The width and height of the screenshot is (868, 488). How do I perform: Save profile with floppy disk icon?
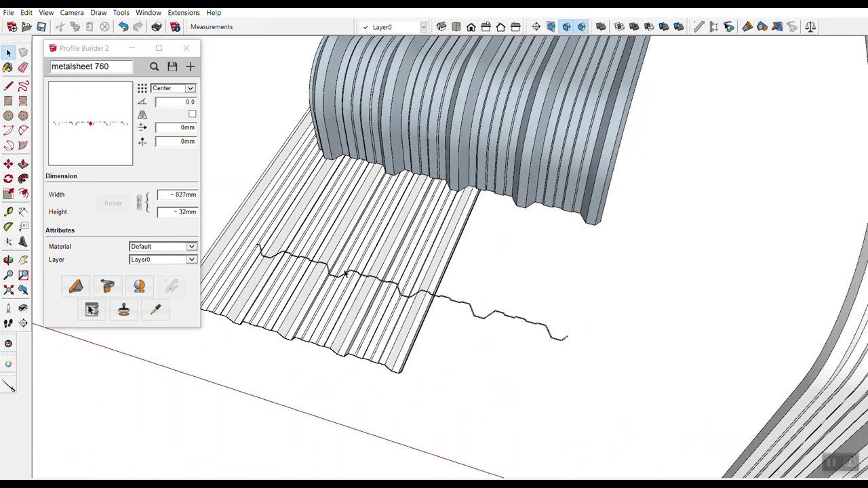[x=172, y=66]
